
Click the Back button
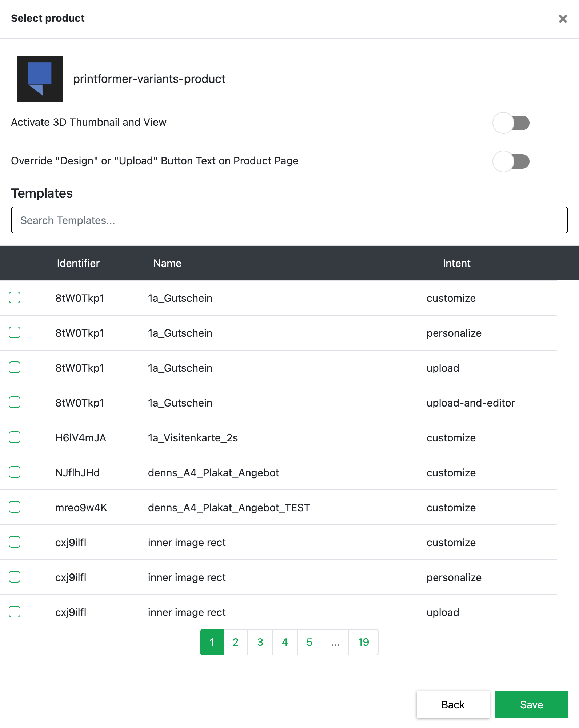[453, 704]
